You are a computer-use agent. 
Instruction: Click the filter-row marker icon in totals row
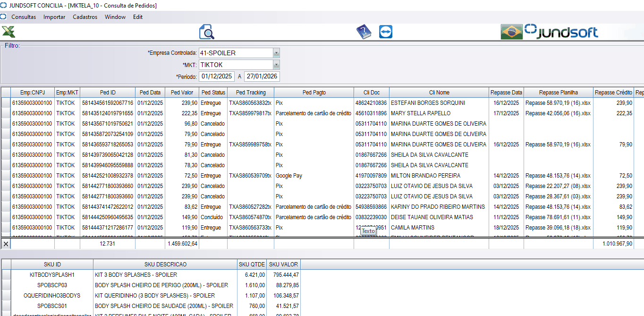pos(6,244)
